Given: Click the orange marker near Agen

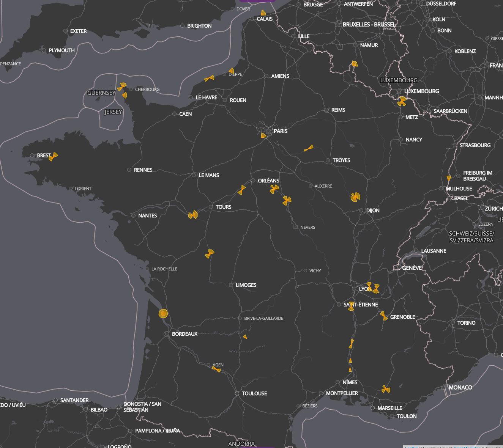Looking at the screenshot, I should [x=216, y=369].
